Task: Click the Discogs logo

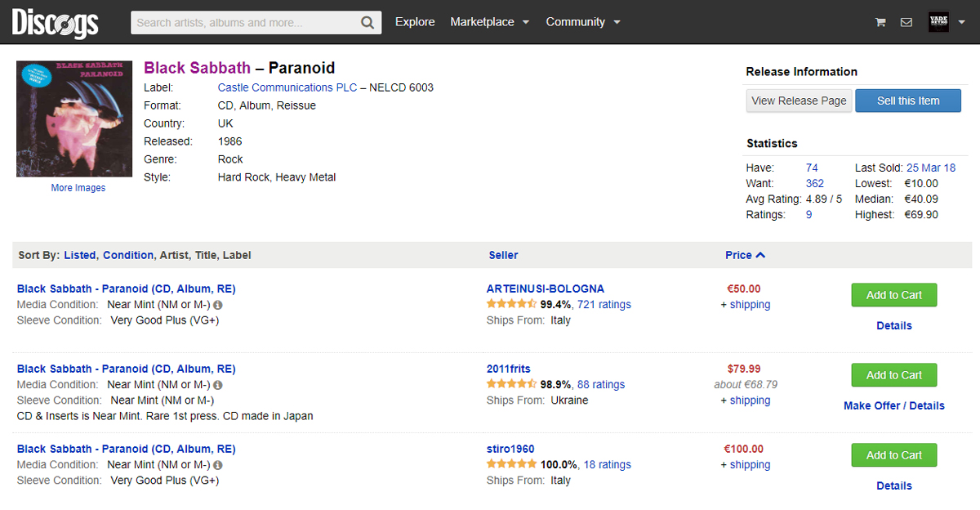Action: [55, 22]
